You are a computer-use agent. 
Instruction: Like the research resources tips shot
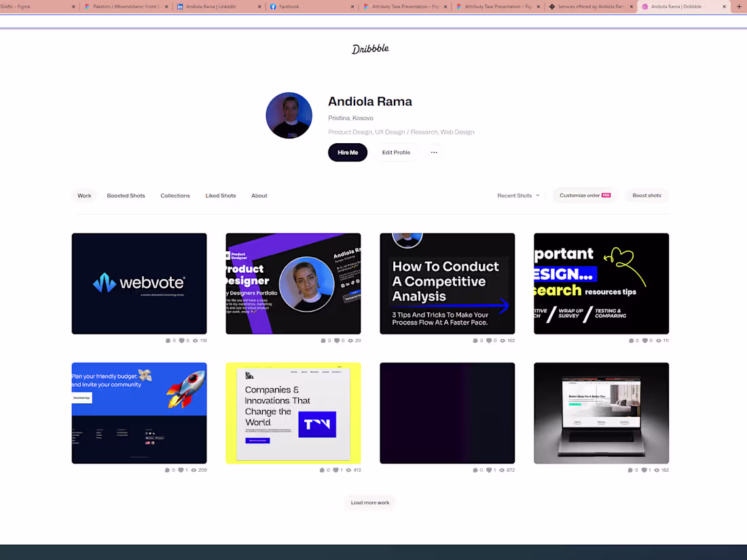point(645,341)
